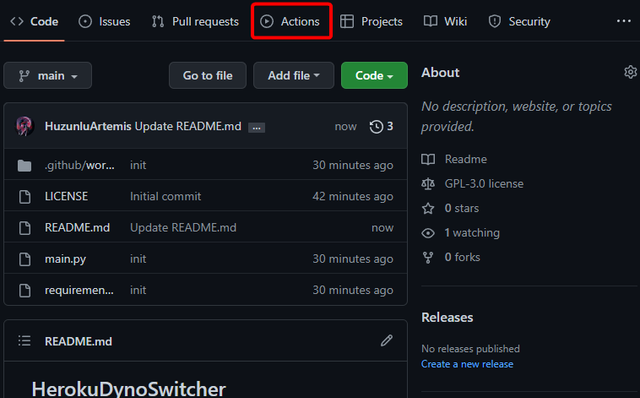Open the main.py file
The width and height of the screenshot is (640, 398).
(65, 259)
